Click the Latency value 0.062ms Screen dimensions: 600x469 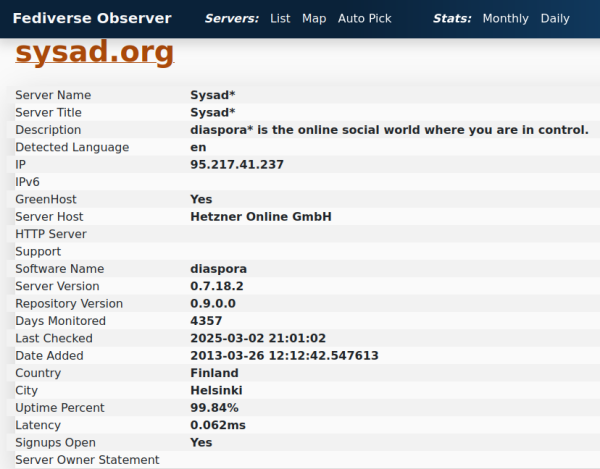tap(218, 425)
